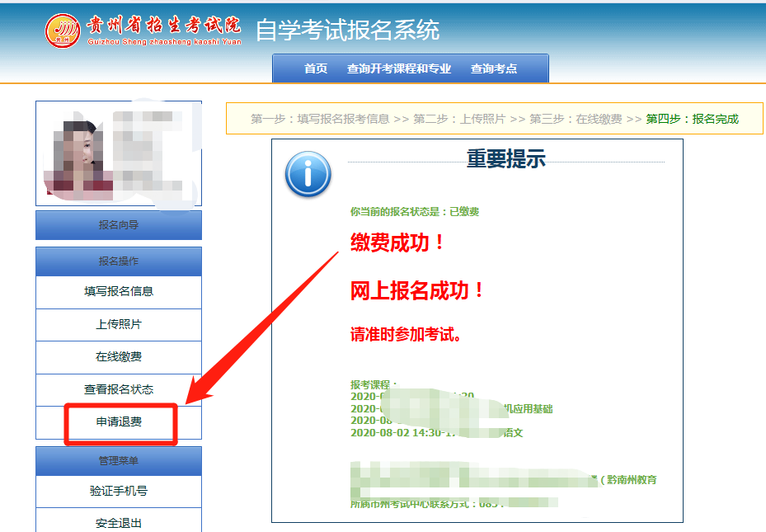This screenshot has height=532, width=766.
Task: Click step one 填写报名报考信息 in the progress bar
Action: pyautogui.click(x=320, y=119)
